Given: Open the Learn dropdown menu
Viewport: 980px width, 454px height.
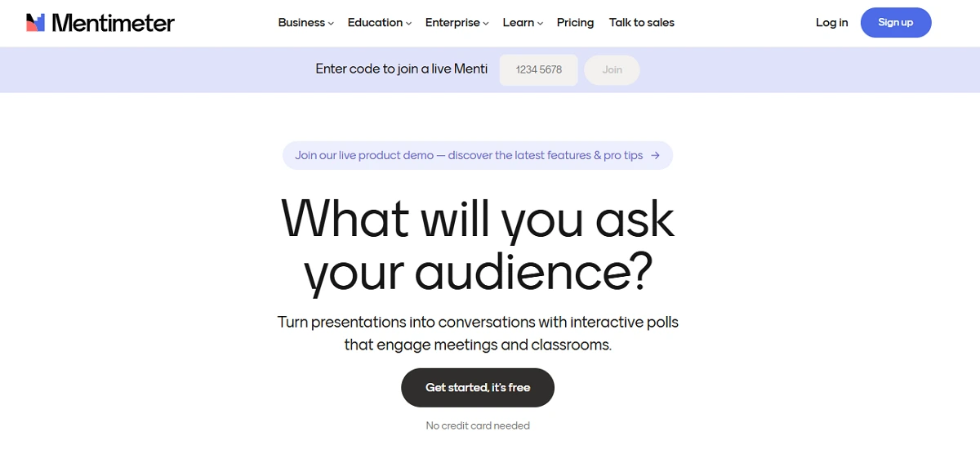Looking at the screenshot, I should (x=523, y=23).
